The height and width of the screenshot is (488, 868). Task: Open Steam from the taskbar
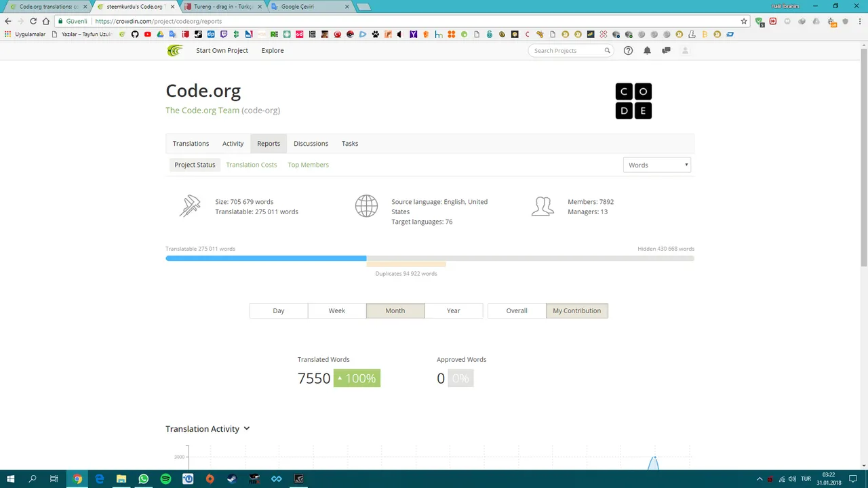[232, 479]
